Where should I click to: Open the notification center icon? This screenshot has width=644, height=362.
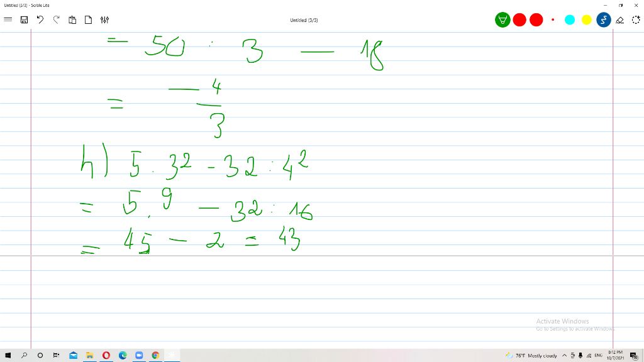click(x=634, y=356)
